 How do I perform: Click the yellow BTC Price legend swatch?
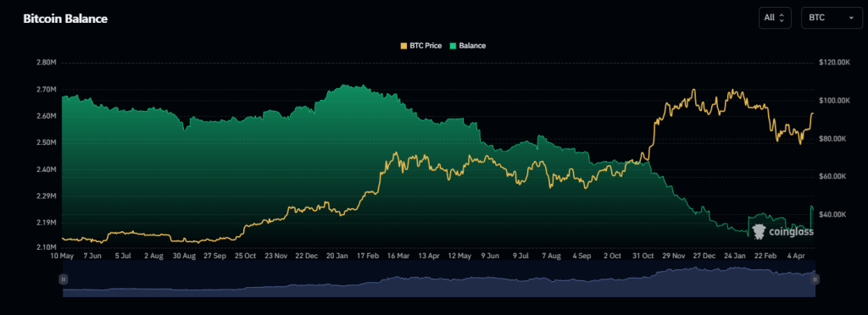tap(403, 46)
